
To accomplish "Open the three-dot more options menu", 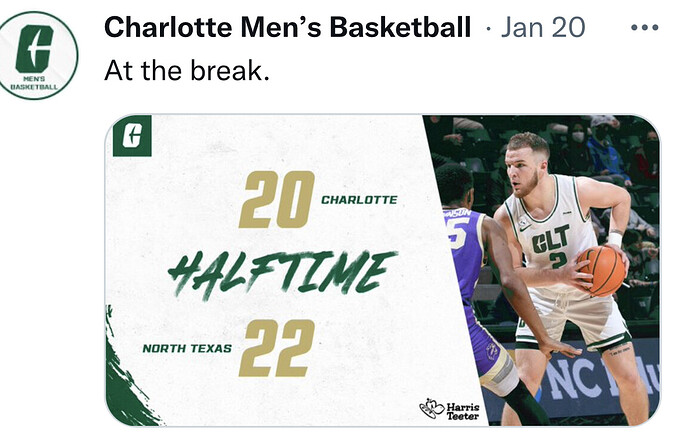I will (644, 28).
